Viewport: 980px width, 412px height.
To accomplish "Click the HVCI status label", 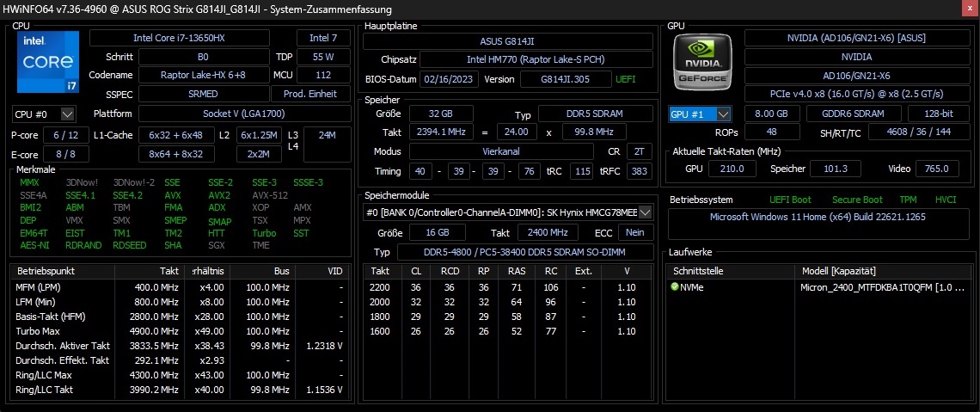I will coord(946,200).
